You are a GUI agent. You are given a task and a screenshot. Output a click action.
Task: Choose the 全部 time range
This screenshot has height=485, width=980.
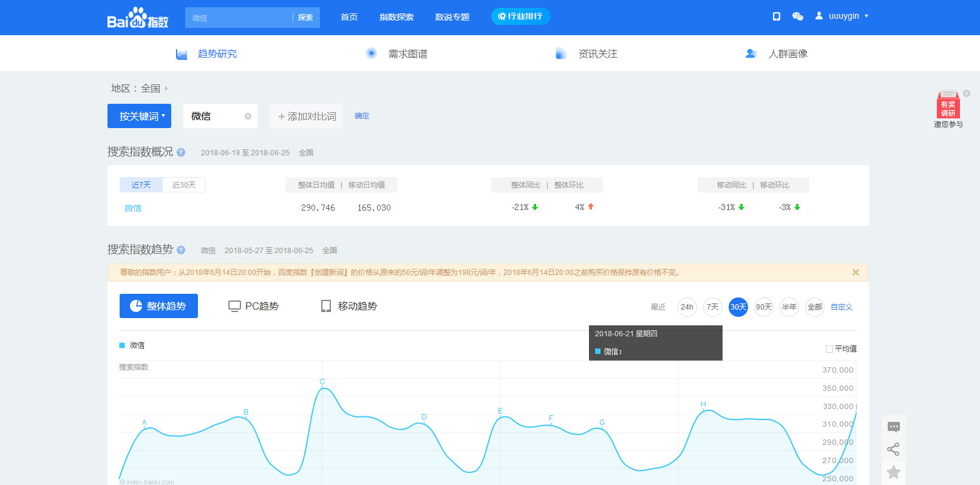pos(815,307)
